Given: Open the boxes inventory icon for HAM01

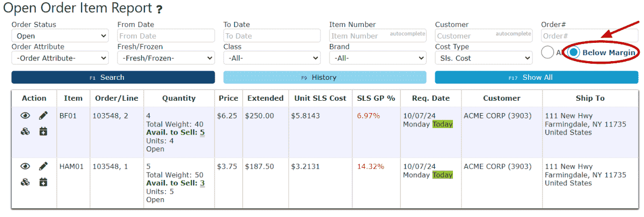Looking at the screenshot, I should pyautogui.click(x=25, y=182).
